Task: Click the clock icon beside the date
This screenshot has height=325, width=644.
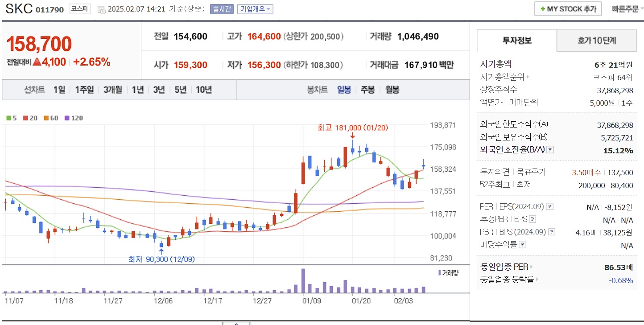Action: click(101, 10)
